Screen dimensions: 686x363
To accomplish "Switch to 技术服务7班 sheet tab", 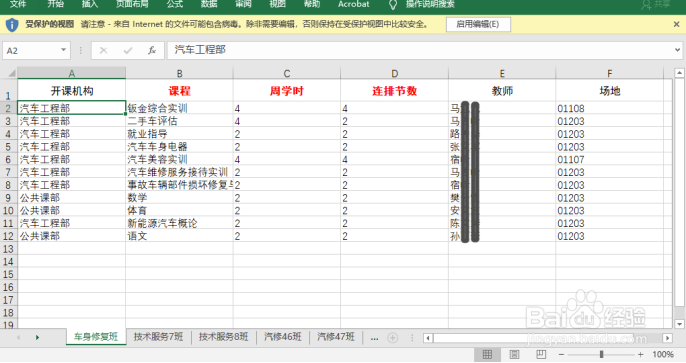I will [x=158, y=337].
